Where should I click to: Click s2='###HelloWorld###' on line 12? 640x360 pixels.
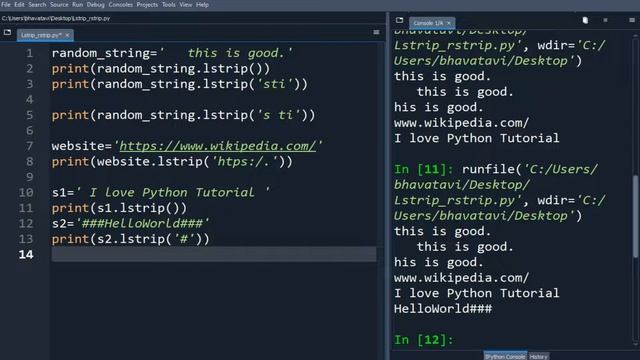pos(131,224)
